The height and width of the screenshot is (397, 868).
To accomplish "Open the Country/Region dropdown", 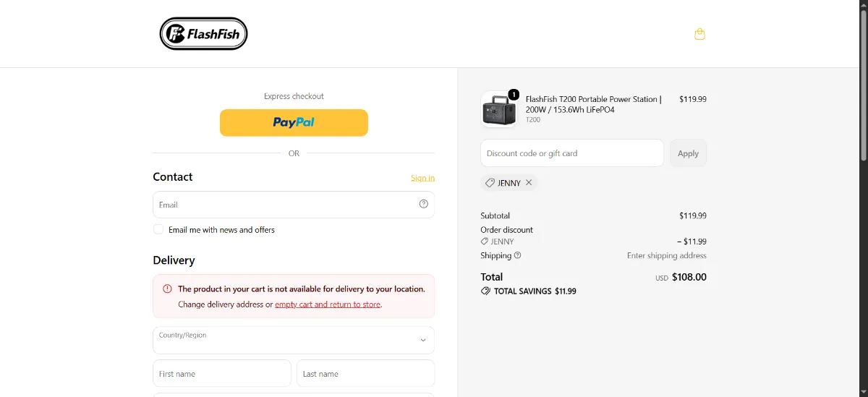I will [x=294, y=340].
